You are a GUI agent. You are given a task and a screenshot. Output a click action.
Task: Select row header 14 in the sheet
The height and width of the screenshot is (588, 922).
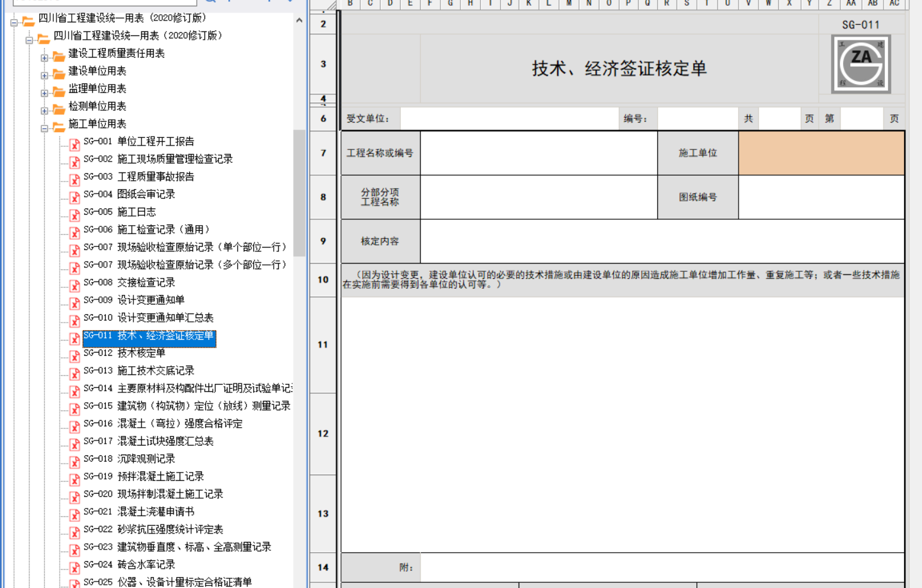click(323, 567)
